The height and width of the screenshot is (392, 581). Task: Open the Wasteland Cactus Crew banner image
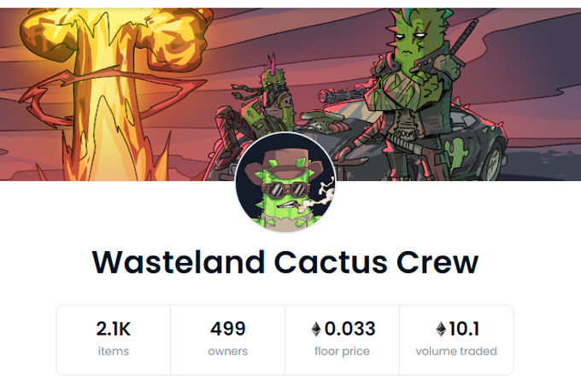click(290, 94)
